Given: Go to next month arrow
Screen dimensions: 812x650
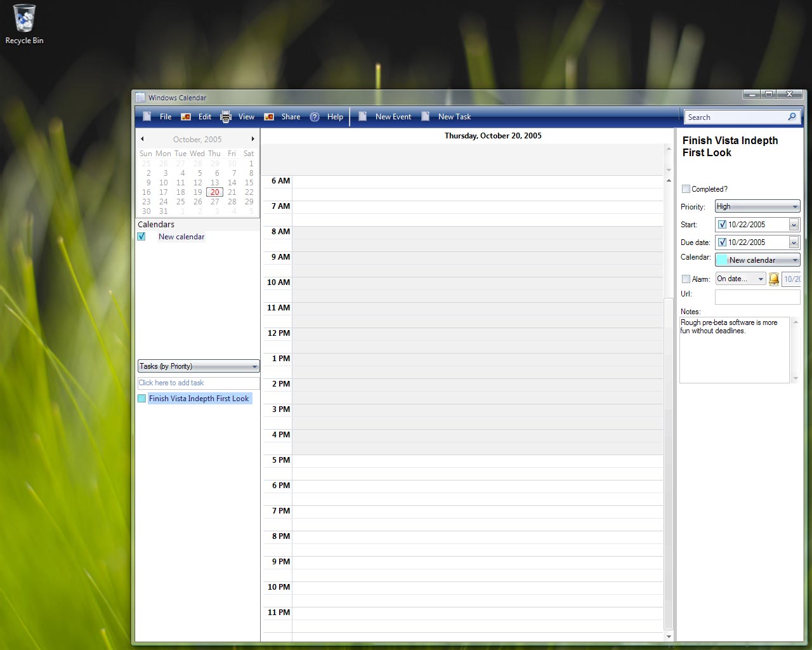Looking at the screenshot, I should click(x=252, y=139).
